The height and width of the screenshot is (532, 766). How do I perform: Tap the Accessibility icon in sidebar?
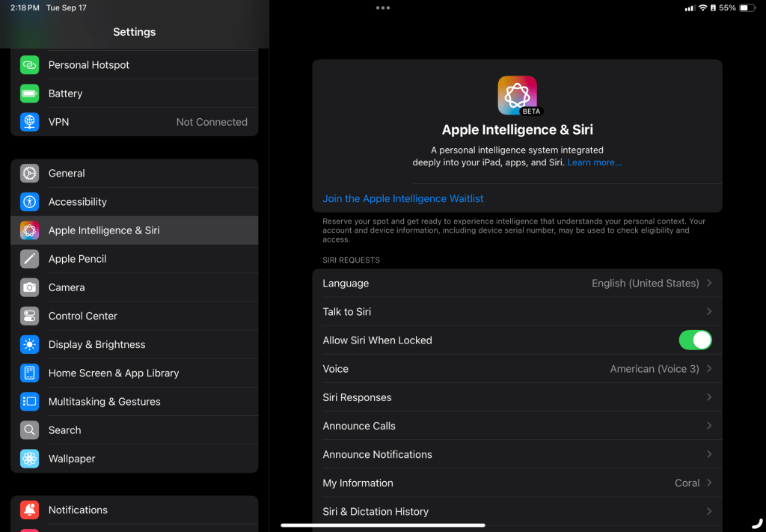(29, 202)
